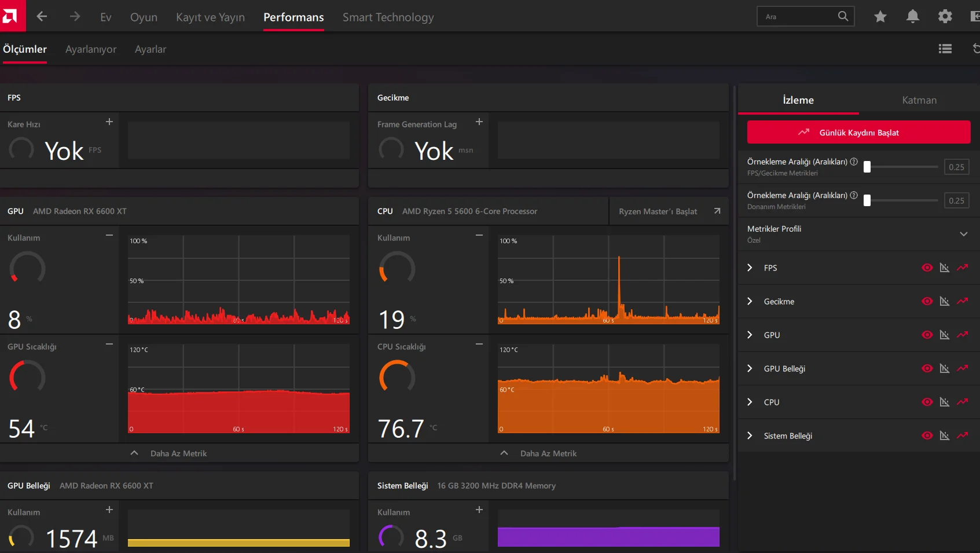Add GPU Belleği Kullanım graph
The width and height of the screenshot is (980, 553).
pos(109,510)
